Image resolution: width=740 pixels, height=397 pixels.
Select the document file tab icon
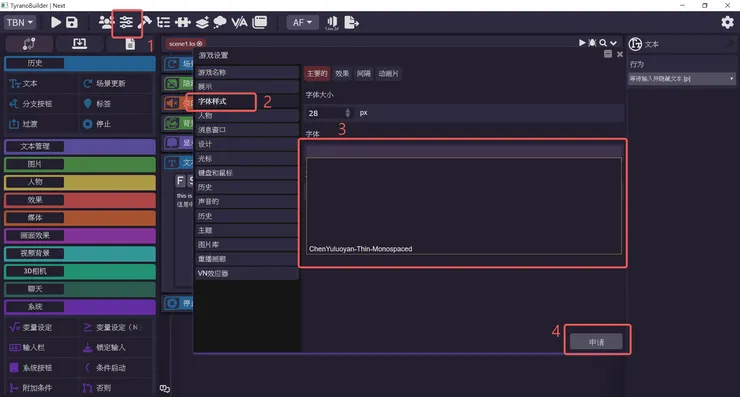[x=130, y=44]
